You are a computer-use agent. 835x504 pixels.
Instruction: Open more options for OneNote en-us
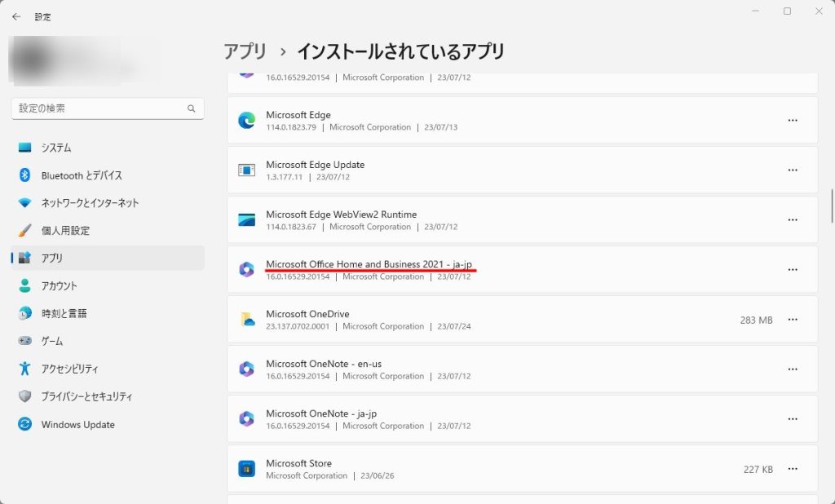click(793, 369)
